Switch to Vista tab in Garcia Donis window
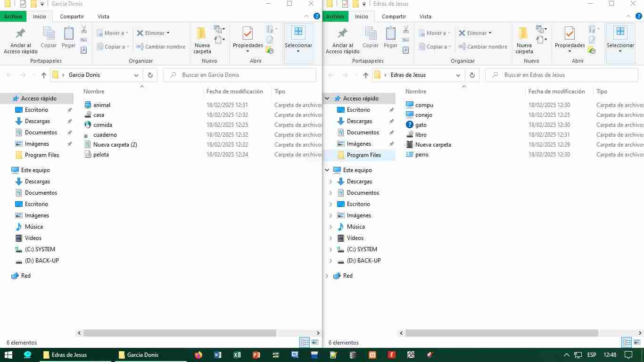644x362 pixels. pyautogui.click(x=103, y=16)
